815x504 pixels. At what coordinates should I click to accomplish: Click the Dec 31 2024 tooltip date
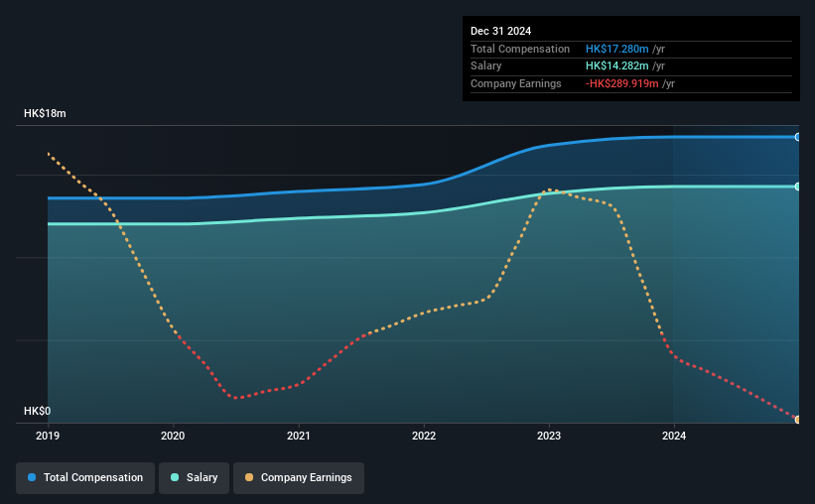pos(500,31)
